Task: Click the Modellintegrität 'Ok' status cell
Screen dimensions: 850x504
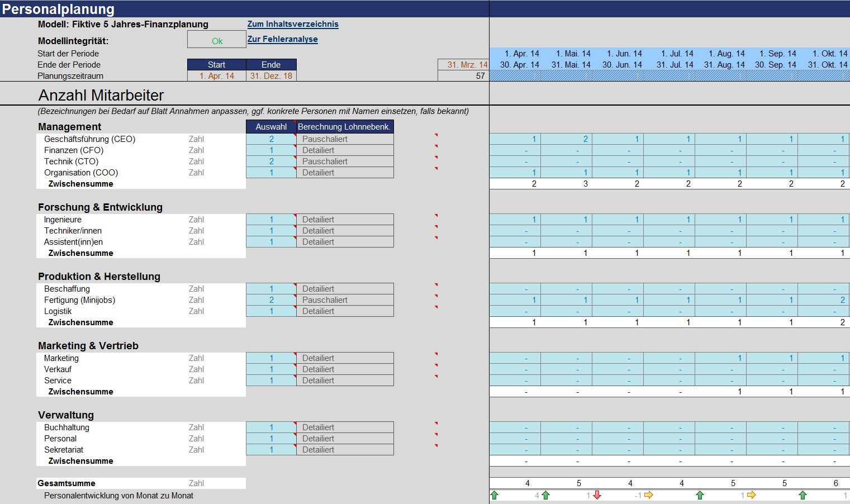Action: click(x=217, y=40)
